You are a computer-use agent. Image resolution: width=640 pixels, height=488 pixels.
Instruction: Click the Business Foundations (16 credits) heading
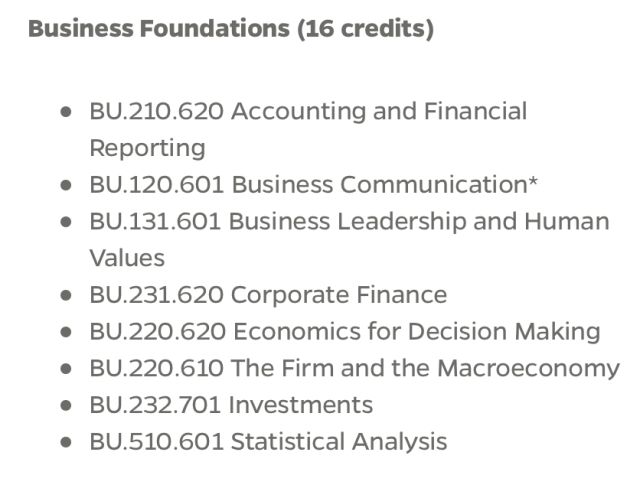point(231,29)
